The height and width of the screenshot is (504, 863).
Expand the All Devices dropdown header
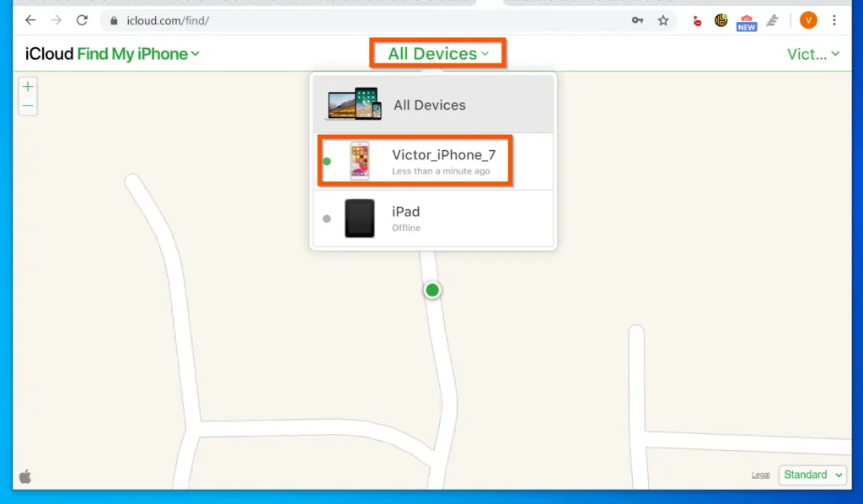point(437,54)
